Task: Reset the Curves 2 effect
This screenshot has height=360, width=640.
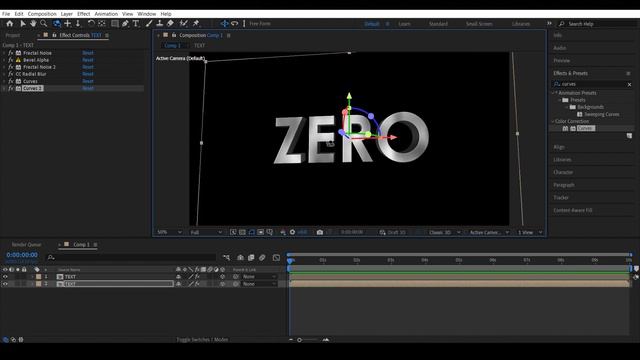Action: click(x=88, y=88)
